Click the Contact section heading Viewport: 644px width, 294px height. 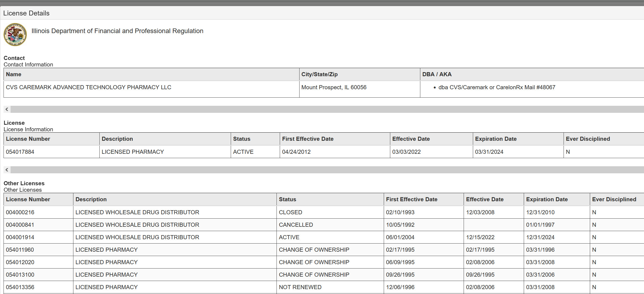[x=14, y=58]
